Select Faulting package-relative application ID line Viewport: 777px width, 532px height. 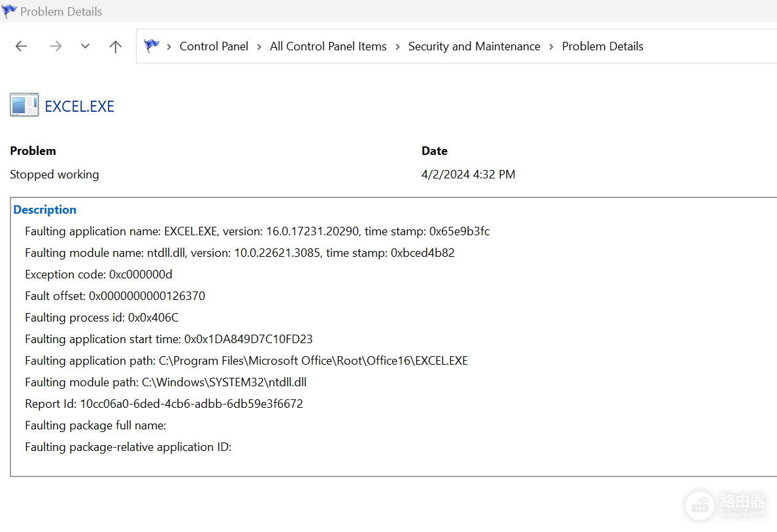[x=128, y=447]
